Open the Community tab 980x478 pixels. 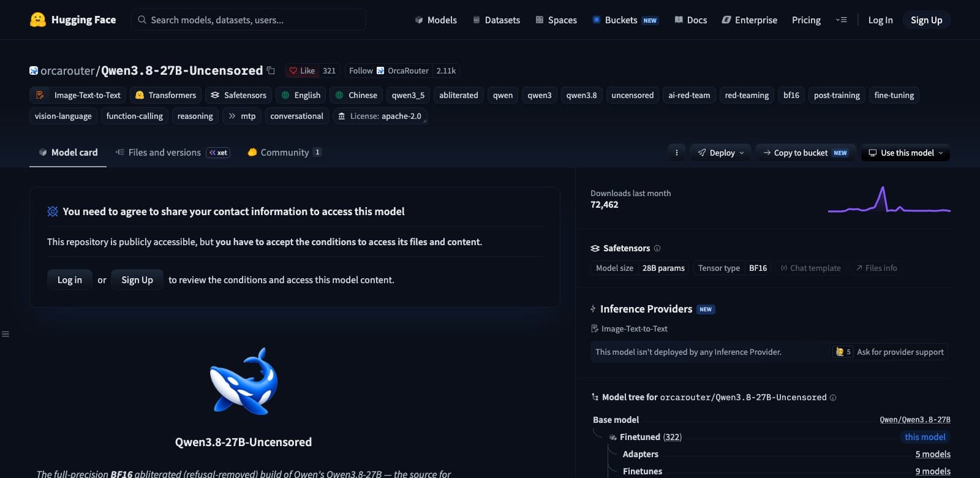point(284,153)
